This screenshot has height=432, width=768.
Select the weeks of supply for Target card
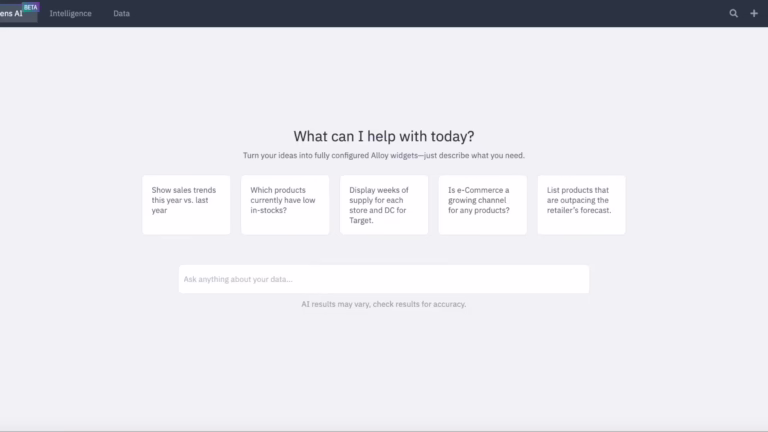pos(384,204)
